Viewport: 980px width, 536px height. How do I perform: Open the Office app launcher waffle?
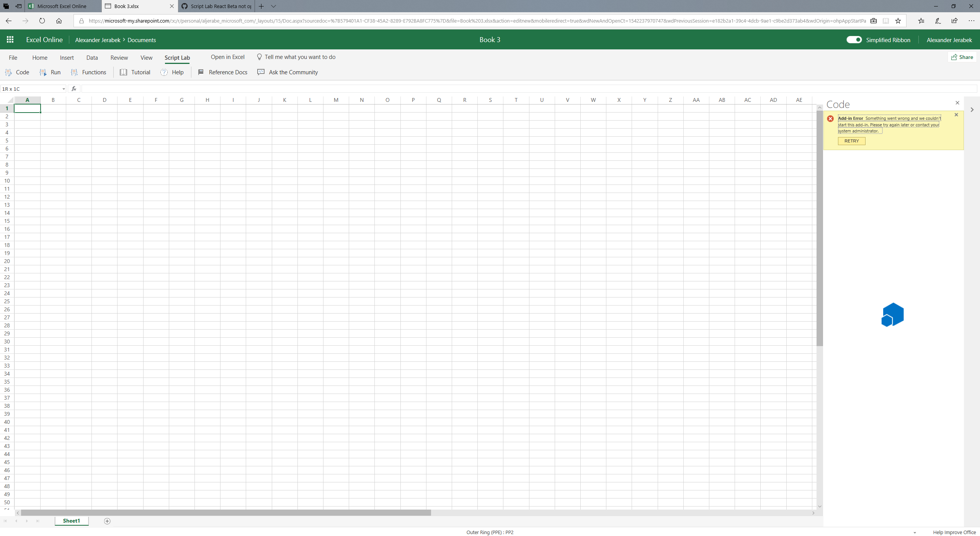coord(10,39)
